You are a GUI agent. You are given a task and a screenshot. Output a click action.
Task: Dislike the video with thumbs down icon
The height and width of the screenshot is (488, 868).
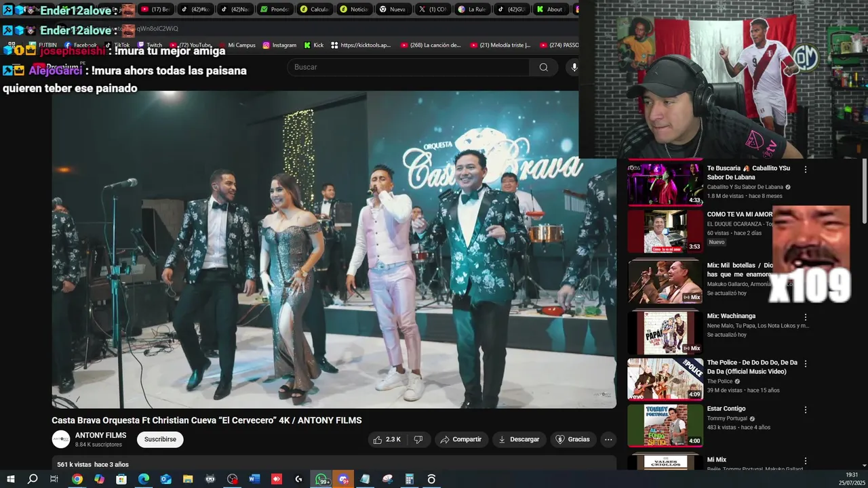pos(418,439)
